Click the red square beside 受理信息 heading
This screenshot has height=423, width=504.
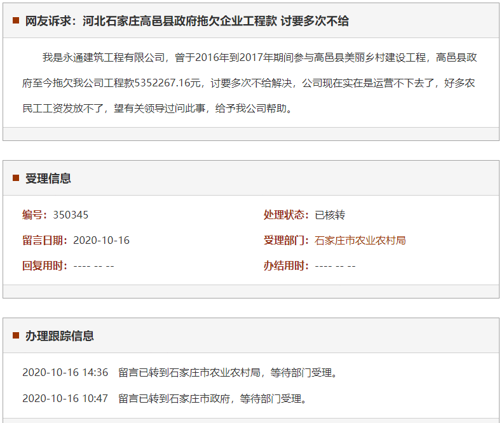point(16,178)
